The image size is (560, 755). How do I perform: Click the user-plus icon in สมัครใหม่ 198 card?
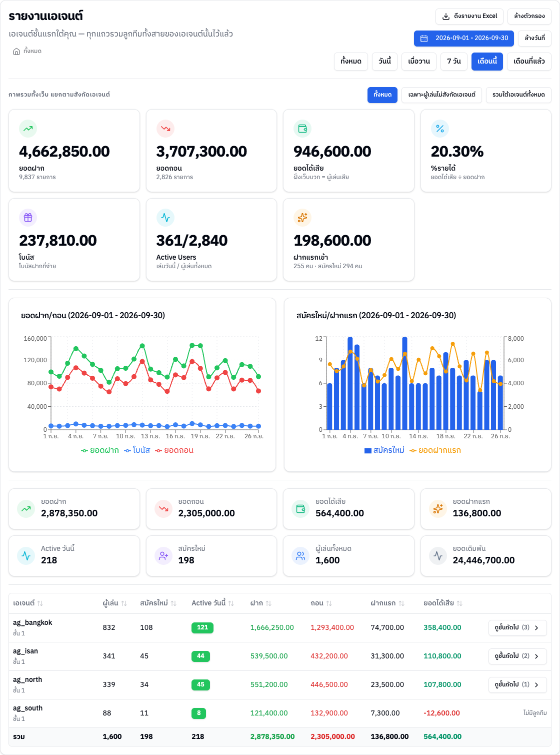click(163, 556)
